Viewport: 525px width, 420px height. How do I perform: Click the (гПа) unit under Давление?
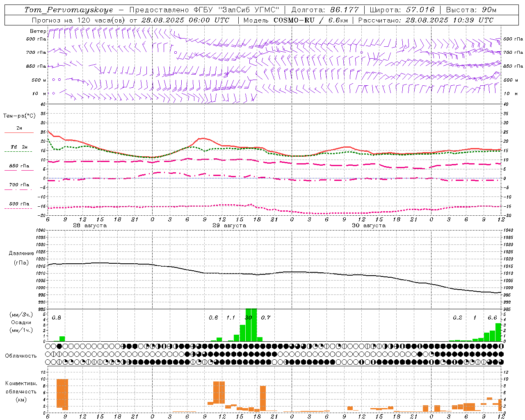21,262
